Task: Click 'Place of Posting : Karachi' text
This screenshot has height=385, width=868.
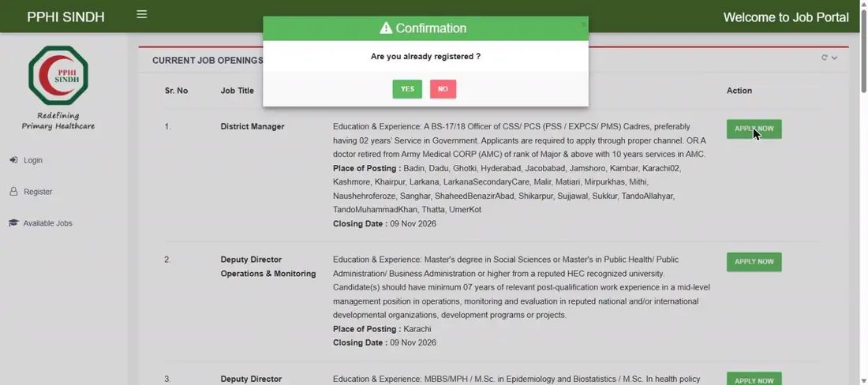Action: click(x=382, y=328)
